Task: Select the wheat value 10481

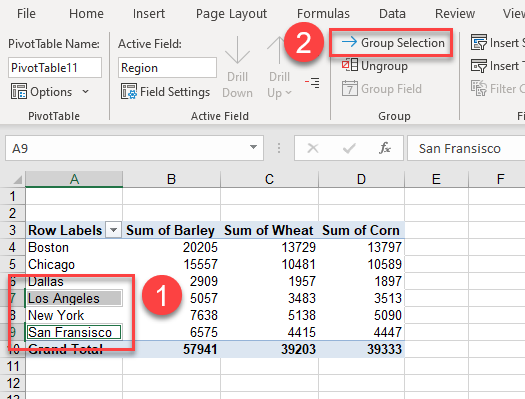Action: [x=269, y=264]
